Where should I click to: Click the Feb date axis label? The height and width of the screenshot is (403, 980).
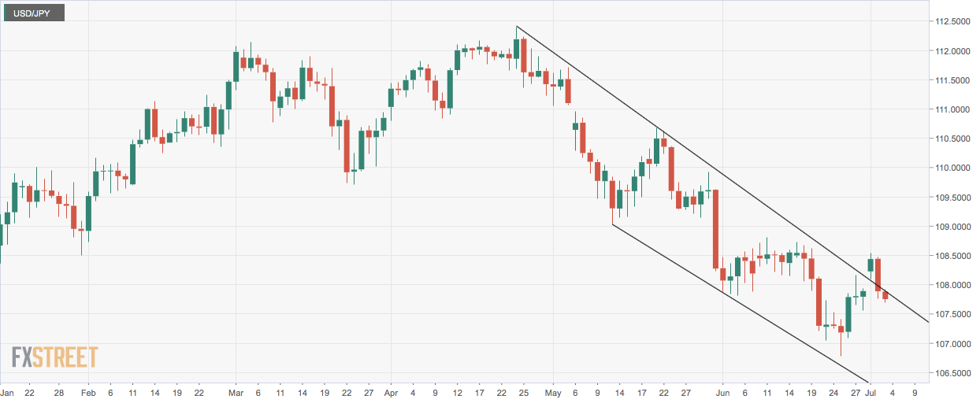point(87,392)
